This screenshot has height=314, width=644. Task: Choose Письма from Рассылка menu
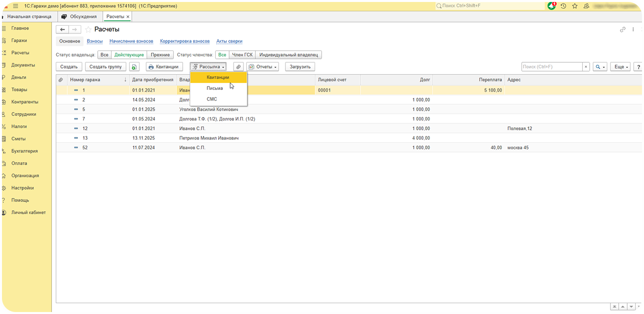click(x=215, y=88)
